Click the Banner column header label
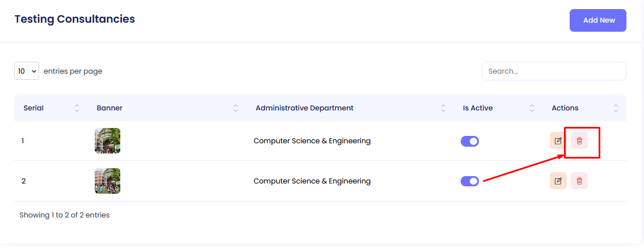Screen dimensions: 644x252 tap(110, 108)
